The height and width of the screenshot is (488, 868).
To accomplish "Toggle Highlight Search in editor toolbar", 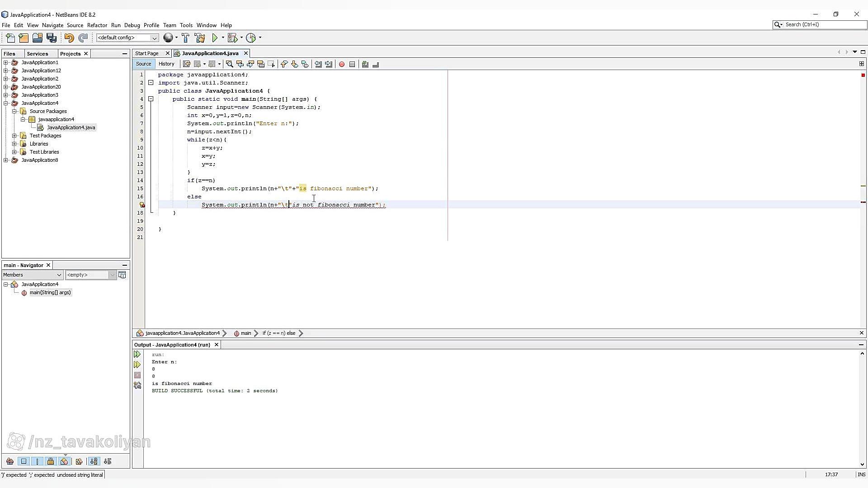I will pos(261,64).
